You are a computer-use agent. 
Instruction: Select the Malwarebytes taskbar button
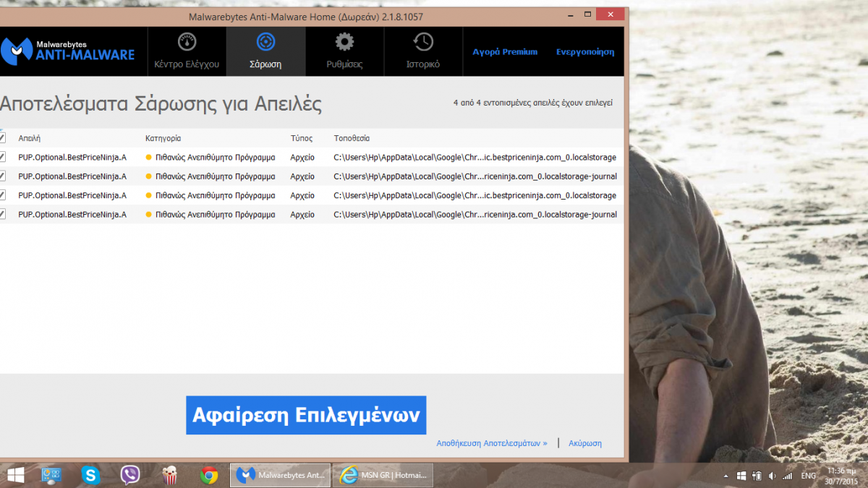click(x=281, y=475)
